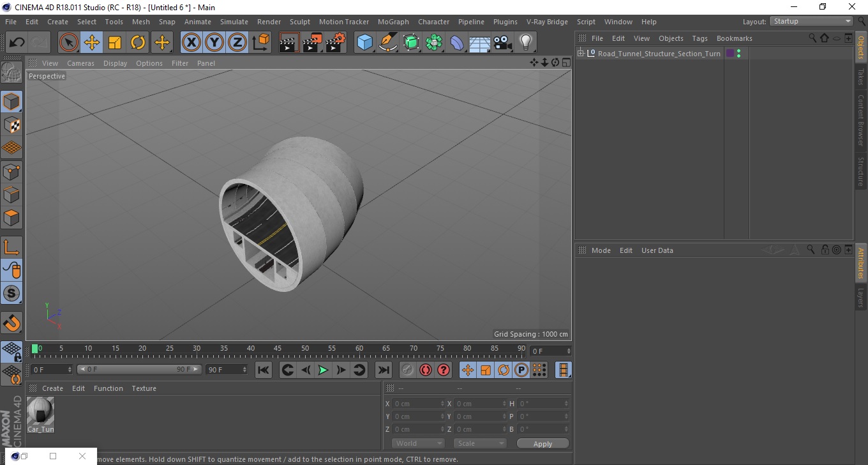The image size is (868, 465).
Task: Go to end of animation
Action: (x=383, y=370)
